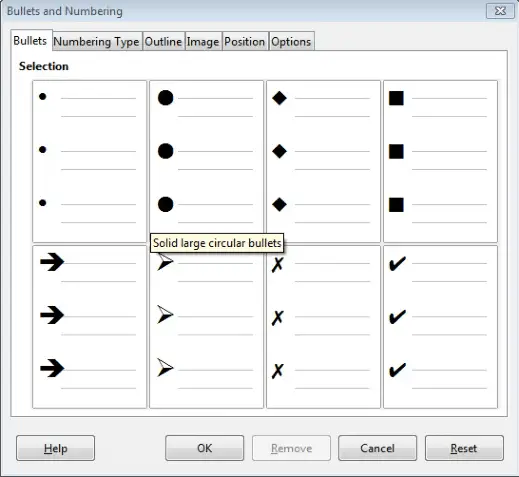Choose the right-pointing arrow bullets style
519x477 pixels.
[x=89, y=327]
